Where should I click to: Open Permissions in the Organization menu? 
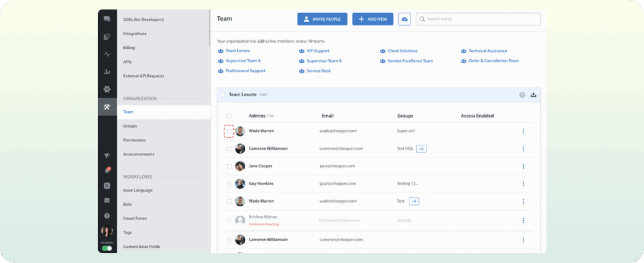click(x=135, y=140)
